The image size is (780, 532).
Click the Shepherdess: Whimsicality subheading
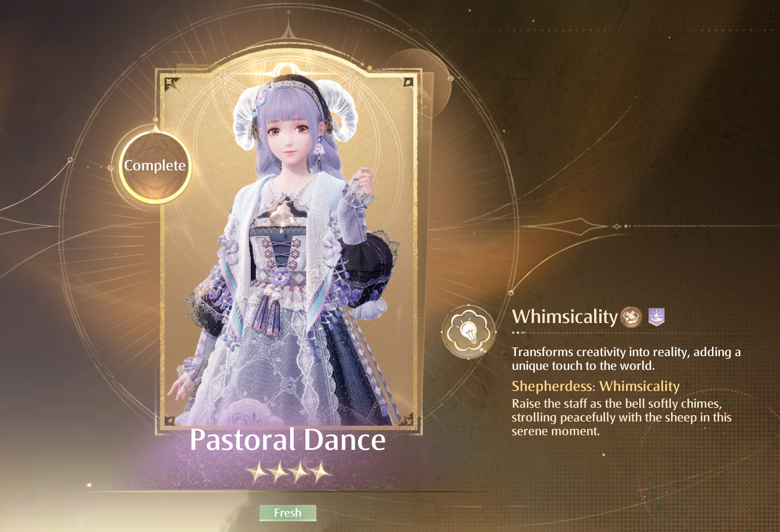tap(596, 386)
